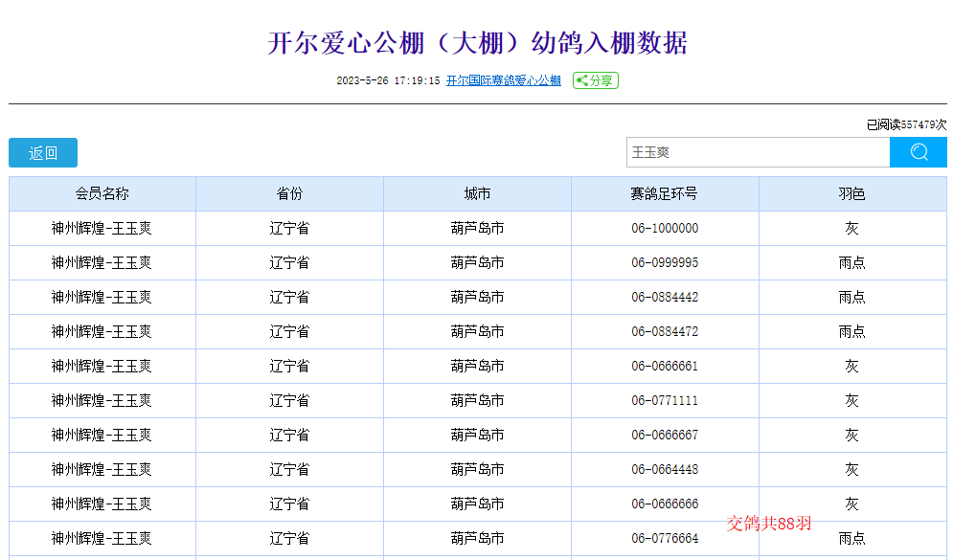Click the 省份 column header

[289, 194]
